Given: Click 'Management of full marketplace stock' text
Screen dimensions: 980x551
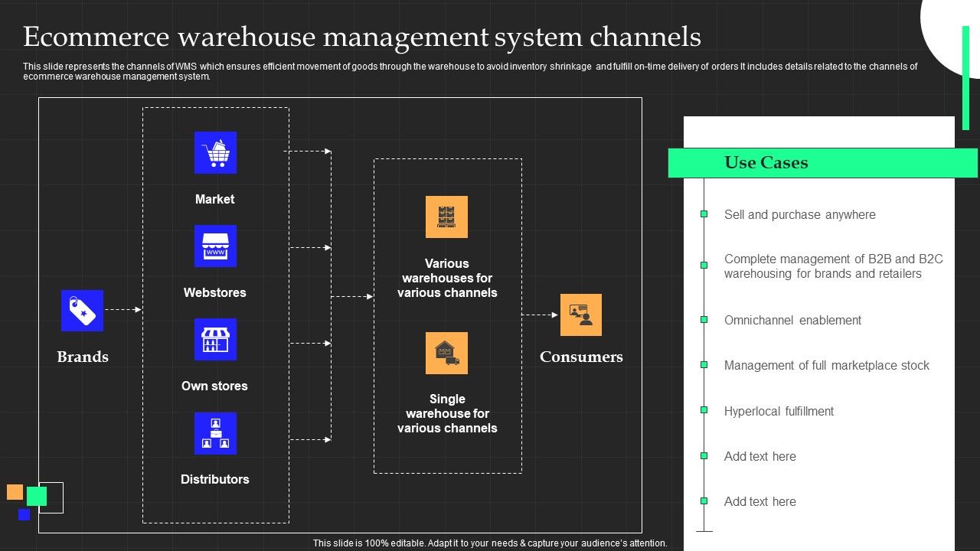Looking at the screenshot, I should click(827, 366).
